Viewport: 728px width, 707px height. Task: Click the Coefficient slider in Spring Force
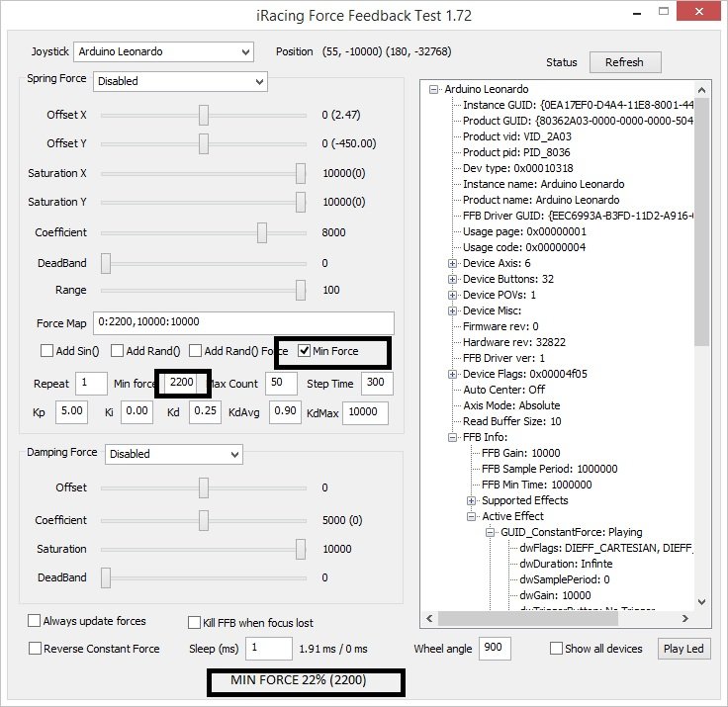262,232
